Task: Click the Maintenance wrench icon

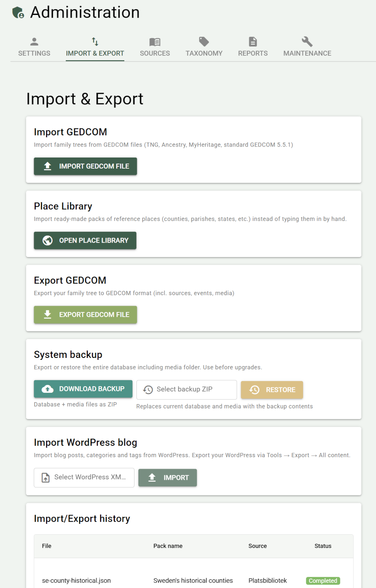Action: click(307, 42)
